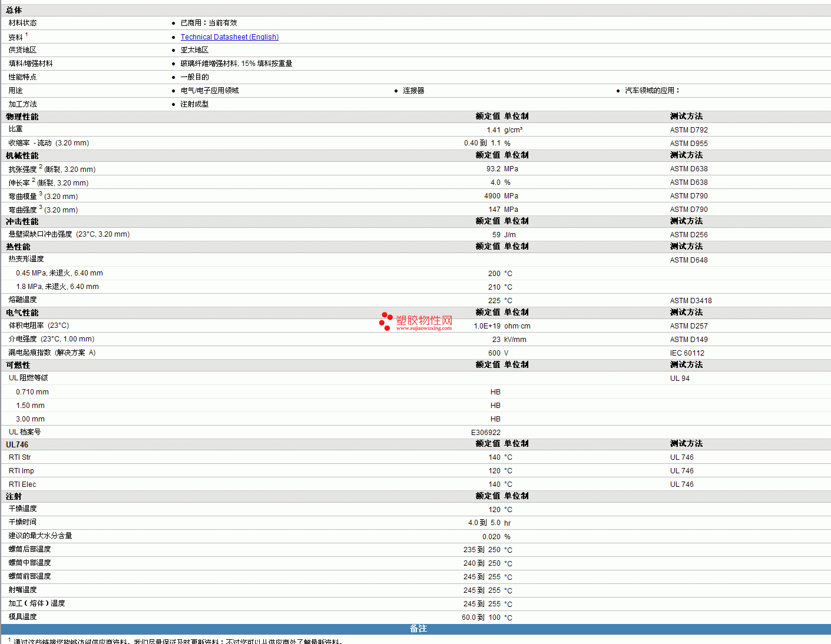831x644 pixels.
Task: Click the 电气性能 section heading
Action: [x=22, y=313]
